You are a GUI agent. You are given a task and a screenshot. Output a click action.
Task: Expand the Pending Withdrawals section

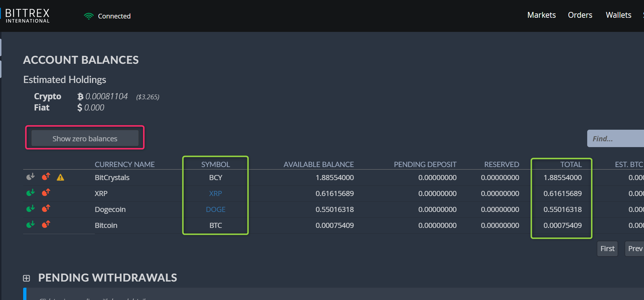[x=26, y=278]
